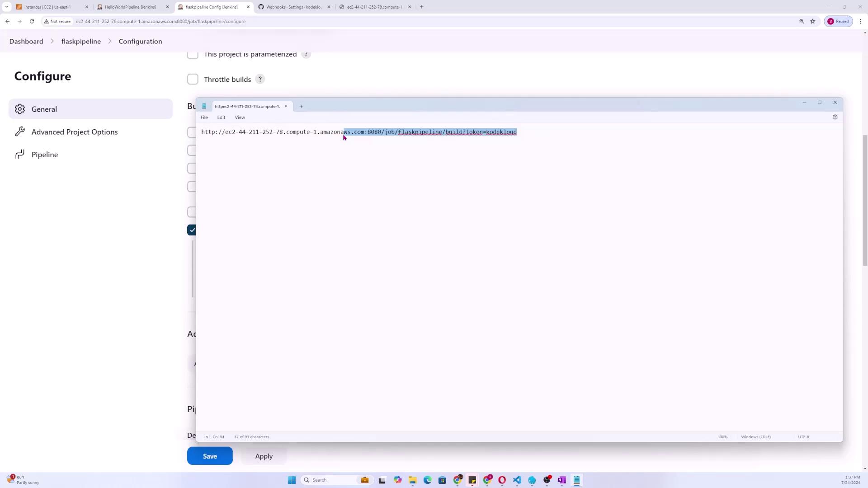
Task: Open the browser zoom magnifier icon
Action: point(802,21)
